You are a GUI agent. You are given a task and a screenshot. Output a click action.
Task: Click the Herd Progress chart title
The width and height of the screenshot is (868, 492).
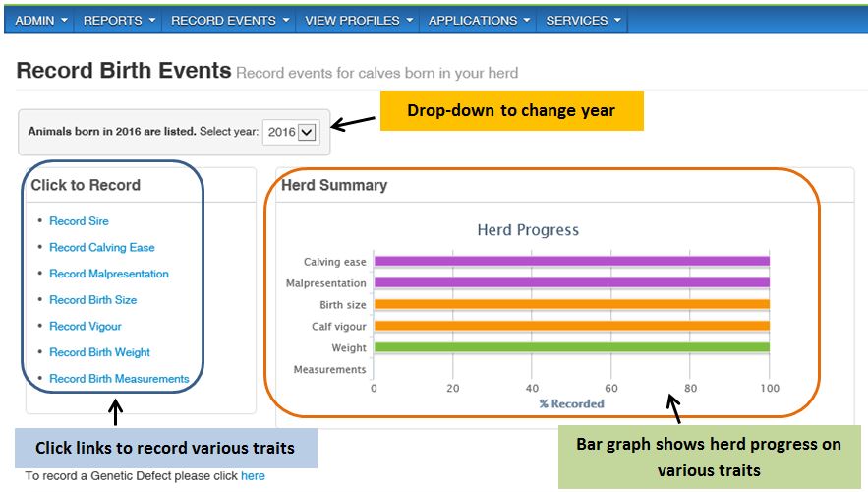click(528, 230)
